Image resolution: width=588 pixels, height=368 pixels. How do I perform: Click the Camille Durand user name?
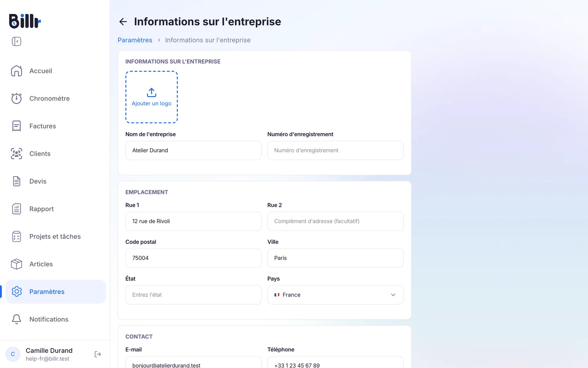pos(49,351)
